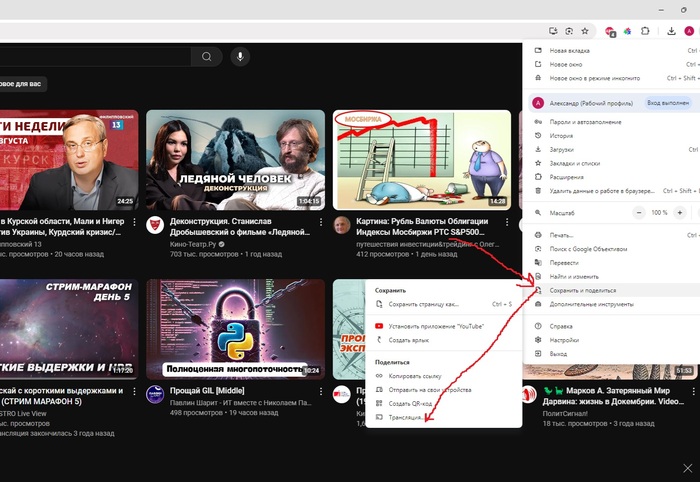Choose Создать QR-код menu entry

pyautogui.click(x=410, y=403)
